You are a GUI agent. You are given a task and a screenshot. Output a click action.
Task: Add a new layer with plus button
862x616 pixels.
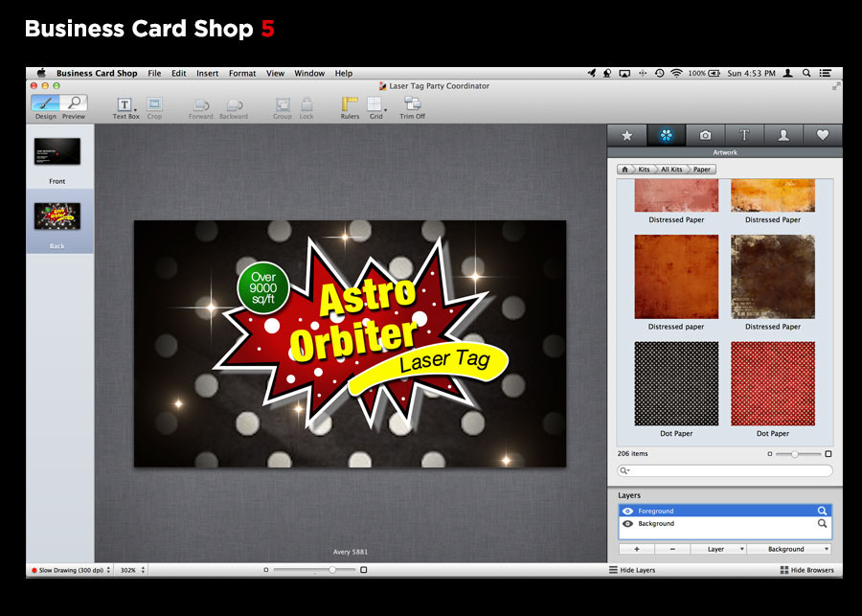pyautogui.click(x=637, y=549)
